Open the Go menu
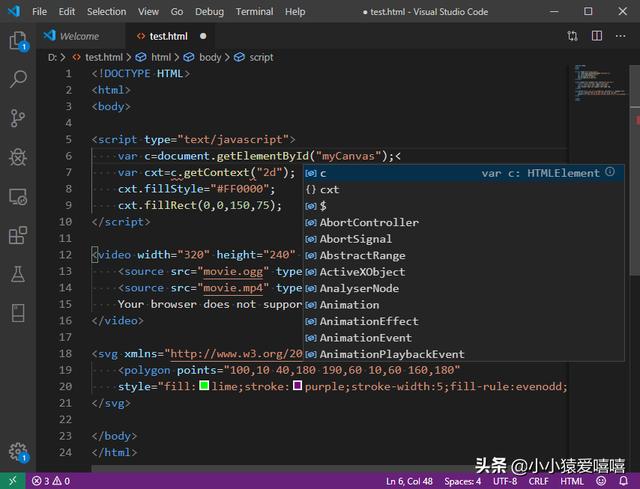The height and width of the screenshot is (489, 640). point(177,11)
